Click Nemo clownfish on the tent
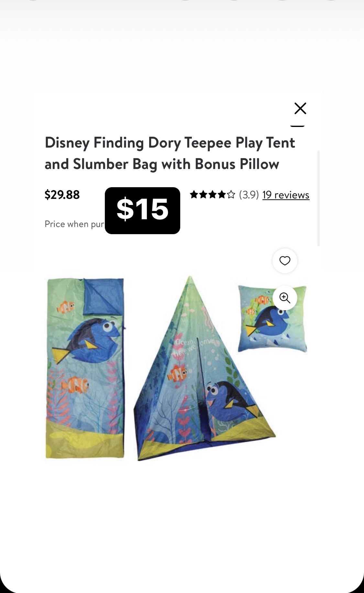 [177, 373]
